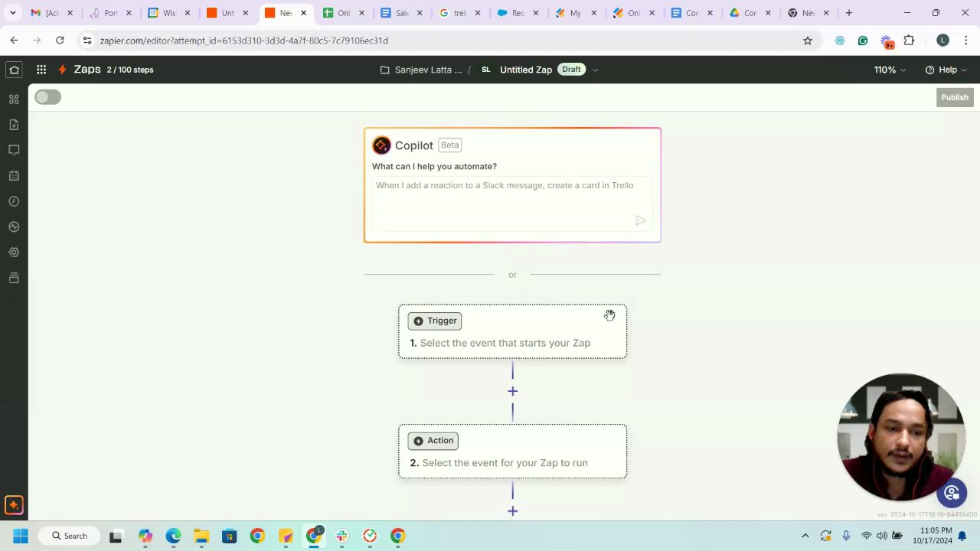This screenshot has width=980, height=551.
Task: Click the Copilot logo icon
Action: click(381, 145)
